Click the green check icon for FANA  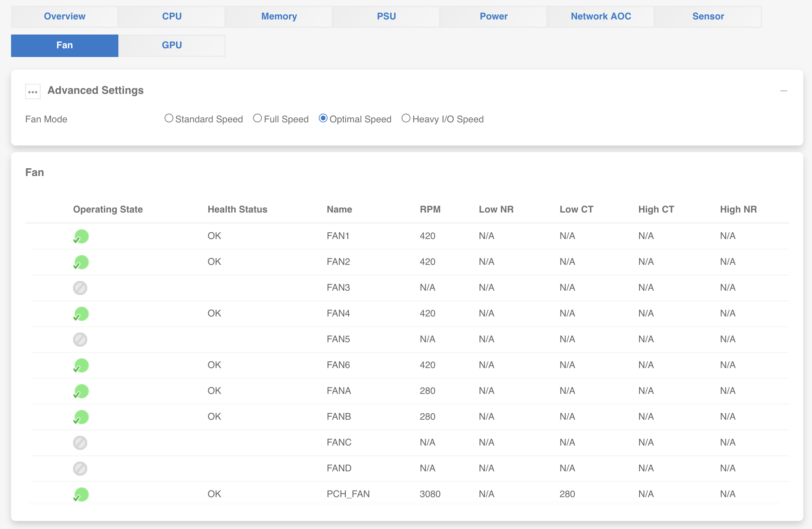(x=80, y=391)
